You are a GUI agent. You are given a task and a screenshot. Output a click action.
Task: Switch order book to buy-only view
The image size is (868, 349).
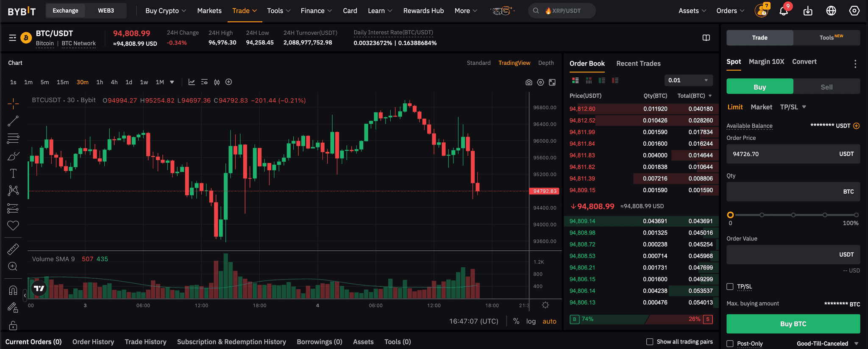click(602, 80)
